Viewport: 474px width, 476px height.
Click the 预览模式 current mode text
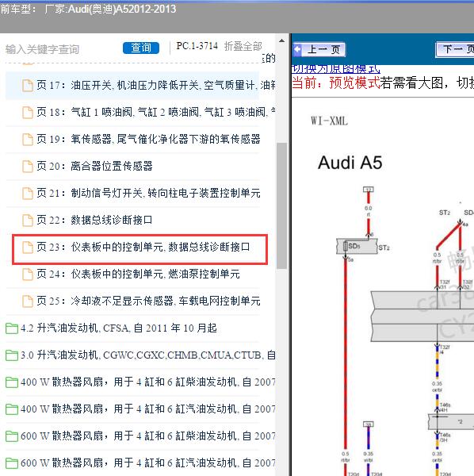point(354,83)
